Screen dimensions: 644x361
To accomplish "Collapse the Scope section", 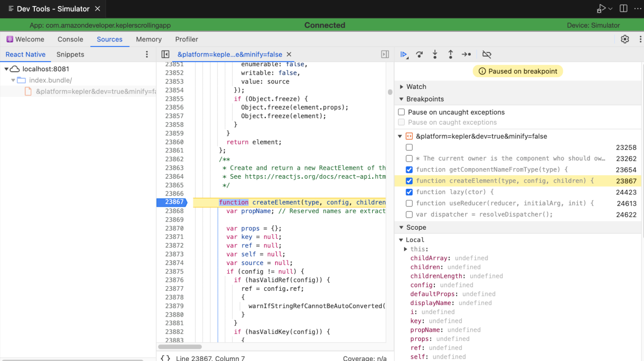I will pos(402,228).
